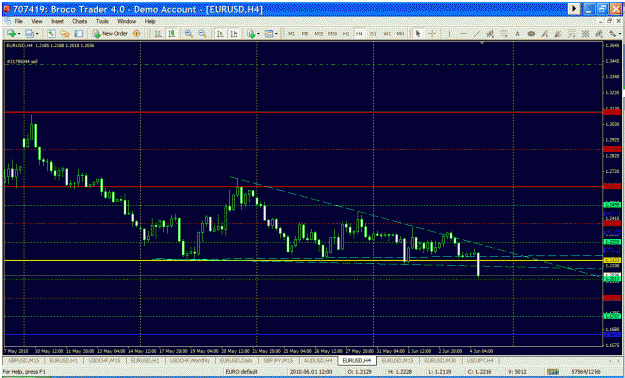Select the Text 'A' tool
625x378 pixels.
tap(517, 34)
